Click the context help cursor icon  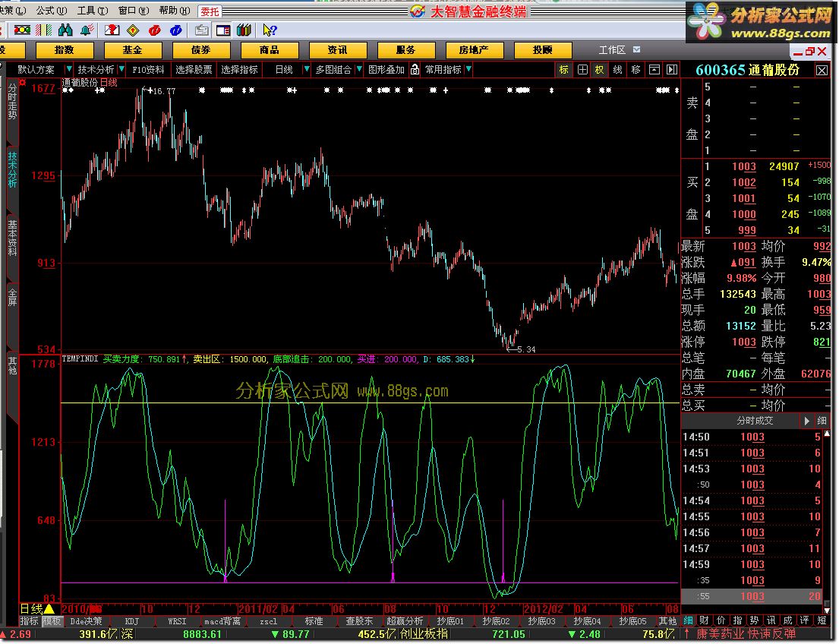(270, 30)
